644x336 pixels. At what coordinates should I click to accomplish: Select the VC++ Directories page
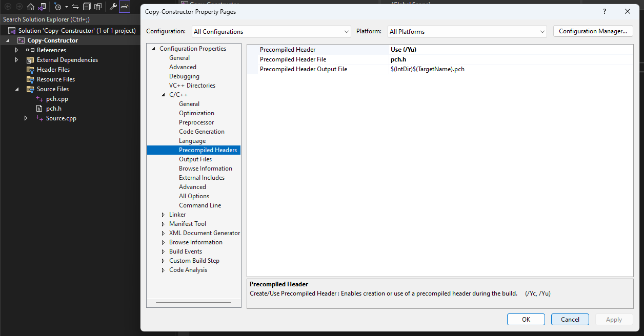pos(192,86)
